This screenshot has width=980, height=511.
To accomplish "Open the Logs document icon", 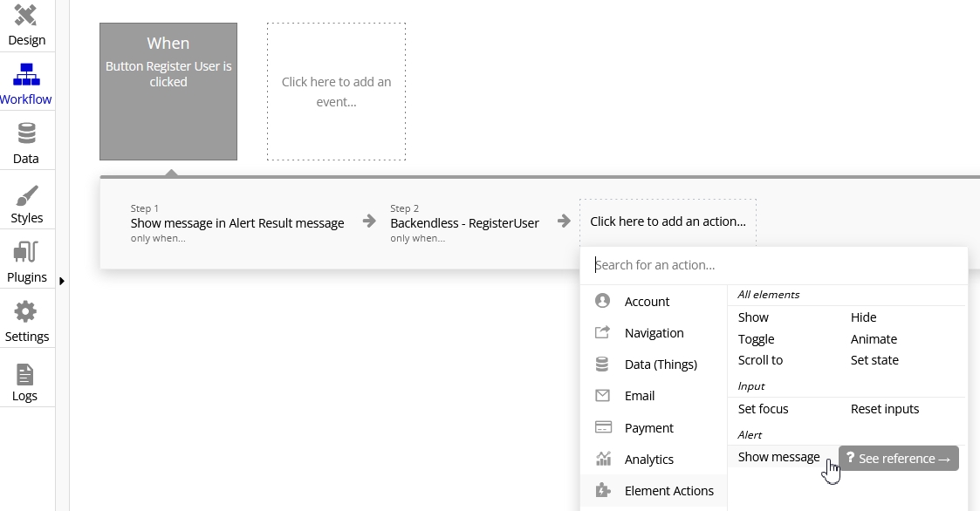I will pos(25,375).
